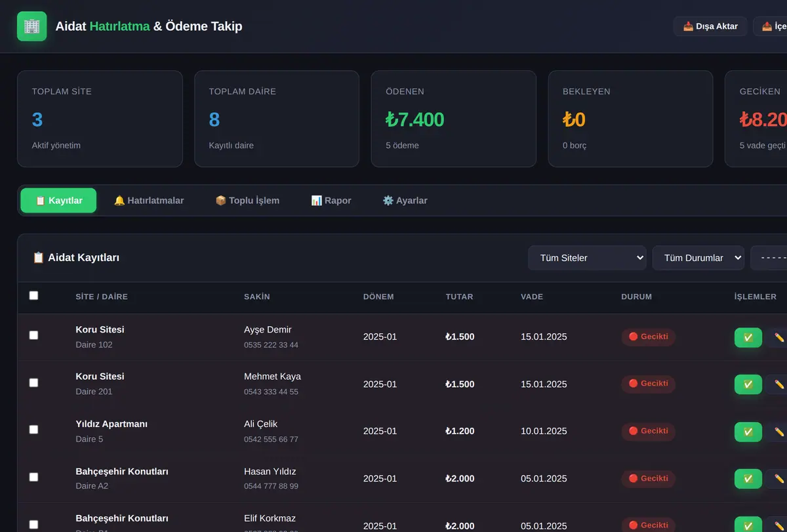Mark Ayşe Demir's record as paid
The width and height of the screenshot is (787, 532).
[748, 337]
